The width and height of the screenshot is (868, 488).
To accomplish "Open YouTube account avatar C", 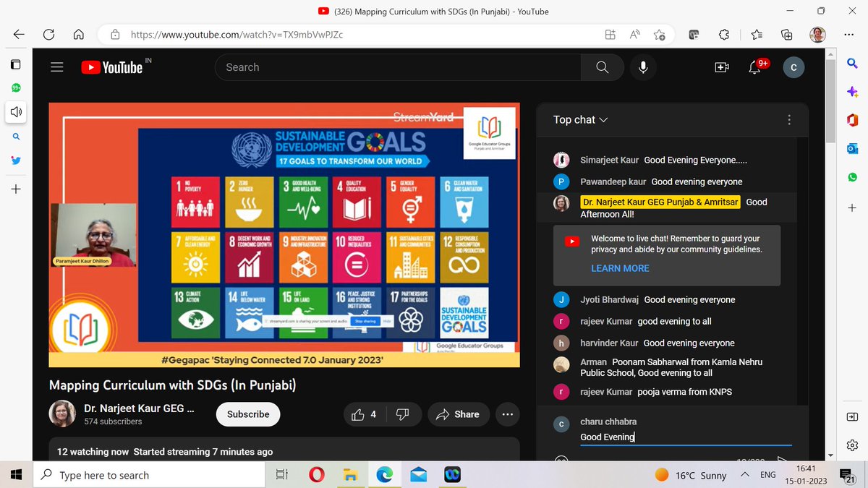I will click(793, 67).
